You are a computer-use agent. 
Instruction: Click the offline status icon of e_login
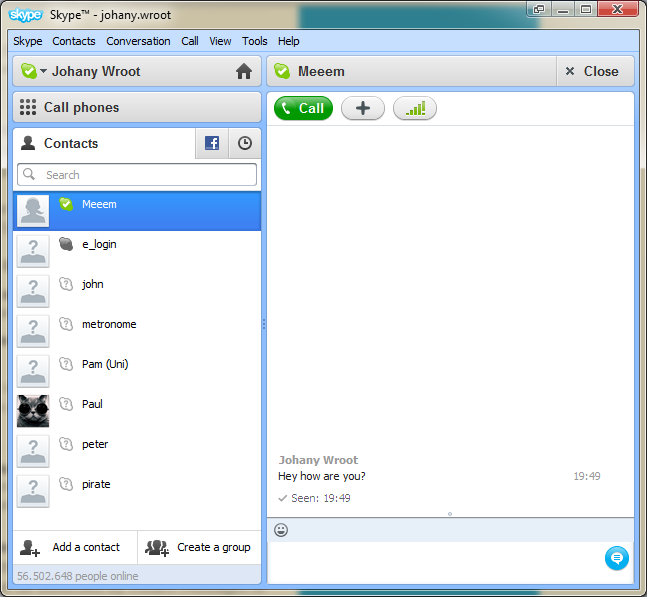pyautogui.click(x=66, y=244)
